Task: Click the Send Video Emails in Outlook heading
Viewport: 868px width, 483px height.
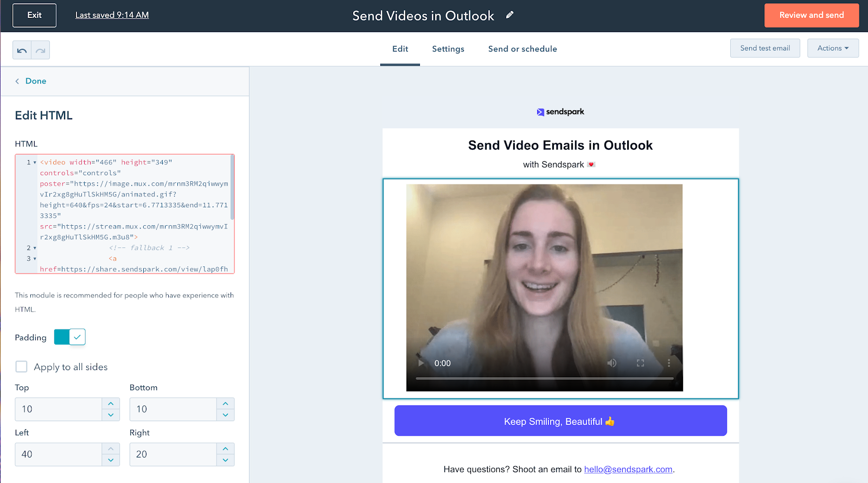Action: click(x=560, y=145)
